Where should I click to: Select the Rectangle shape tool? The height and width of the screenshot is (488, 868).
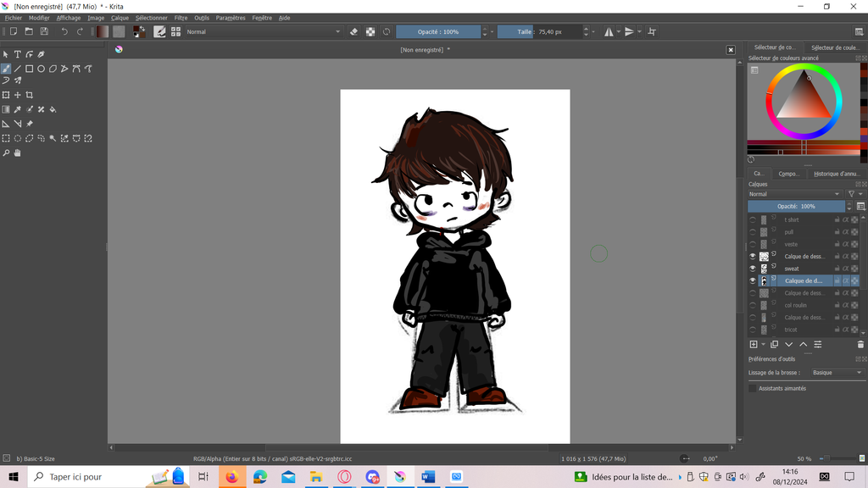[30, 69]
